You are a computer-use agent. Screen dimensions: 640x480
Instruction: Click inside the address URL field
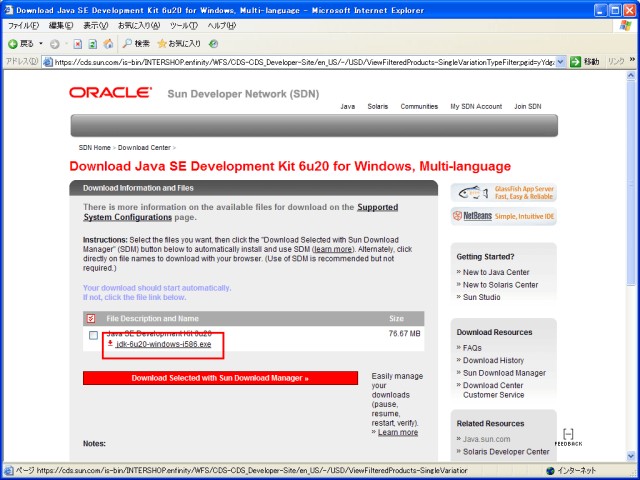pos(304,62)
